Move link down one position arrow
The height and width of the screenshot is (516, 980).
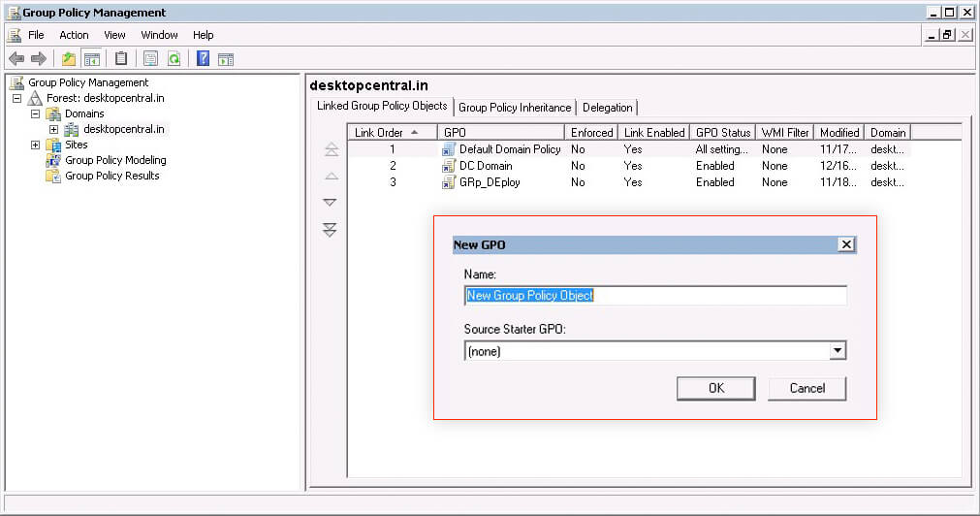click(x=330, y=203)
